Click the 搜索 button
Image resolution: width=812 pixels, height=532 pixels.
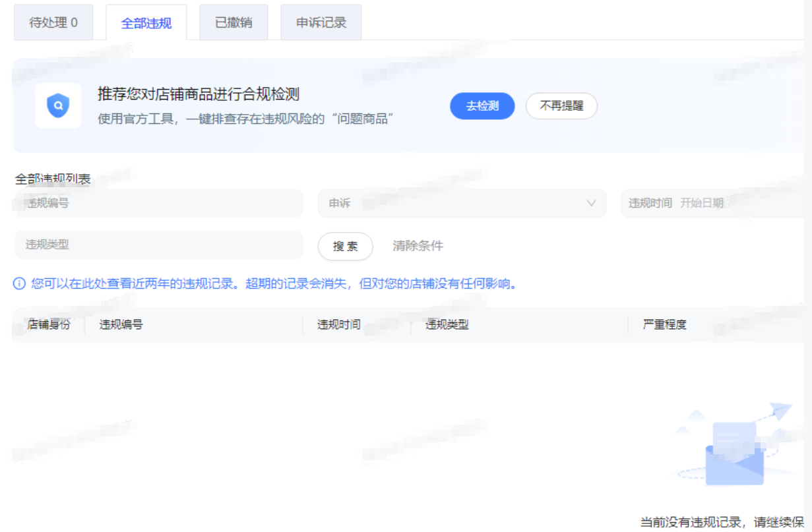point(345,246)
